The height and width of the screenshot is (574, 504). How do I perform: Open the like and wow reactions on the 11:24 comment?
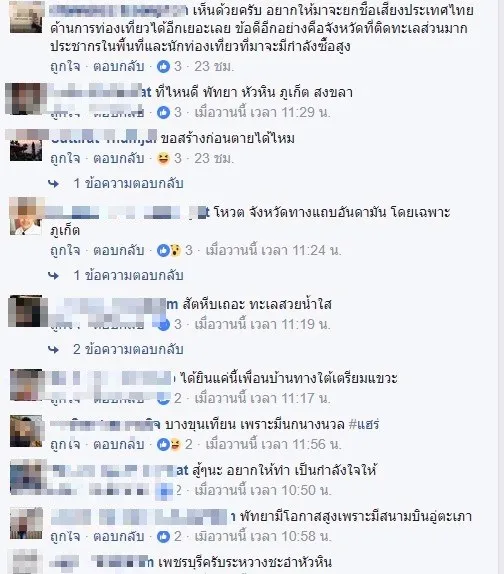coord(169,250)
